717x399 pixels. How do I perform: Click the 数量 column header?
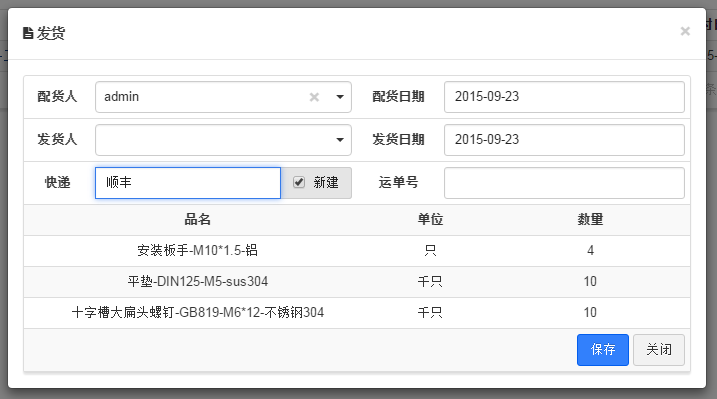point(590,219)
